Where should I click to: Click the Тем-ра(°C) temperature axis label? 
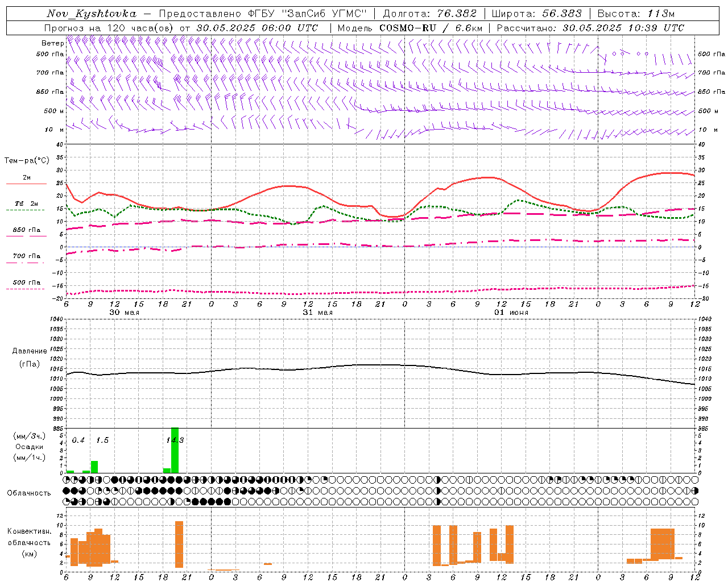tap(27, 161)
